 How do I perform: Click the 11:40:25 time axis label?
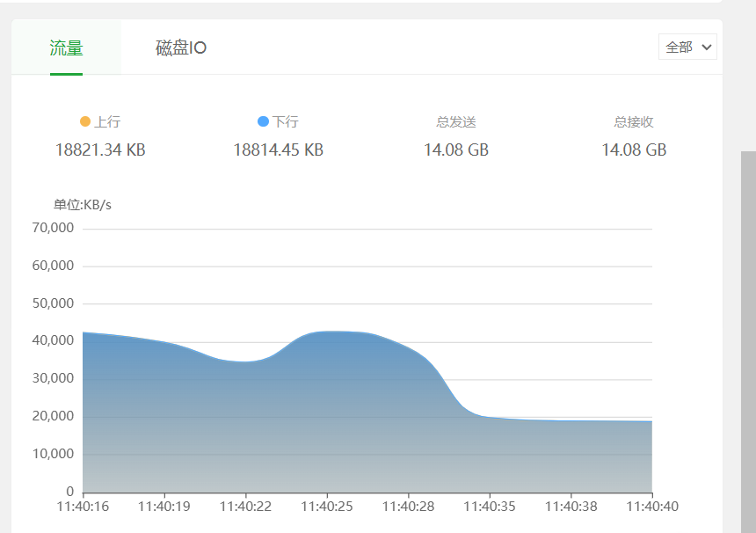327,507
